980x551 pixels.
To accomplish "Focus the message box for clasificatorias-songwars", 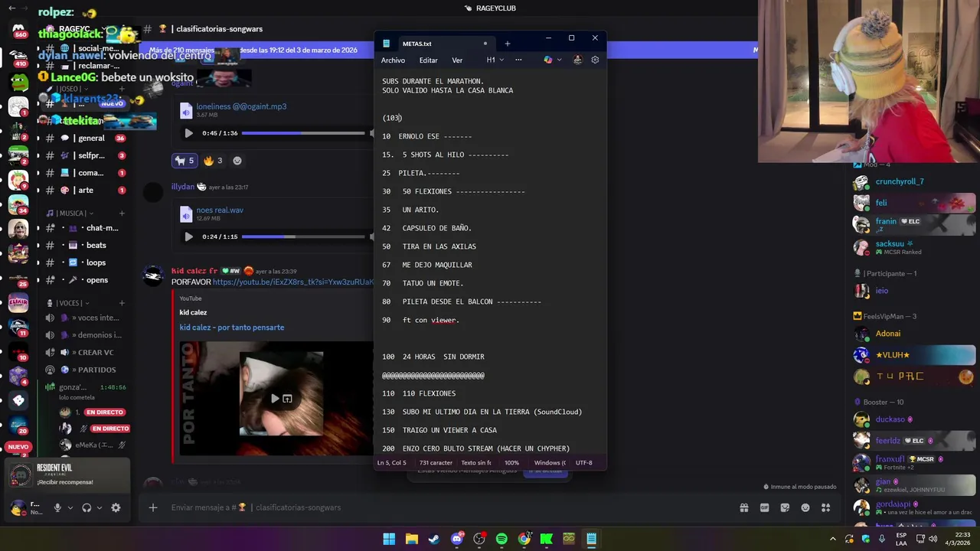I will 444,507.
